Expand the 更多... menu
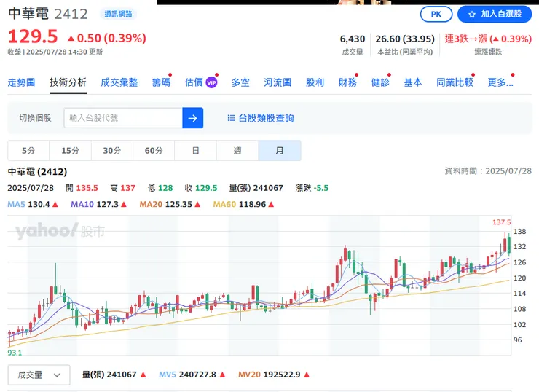Viewport: 539px width, 392px height. click(500, 82)
